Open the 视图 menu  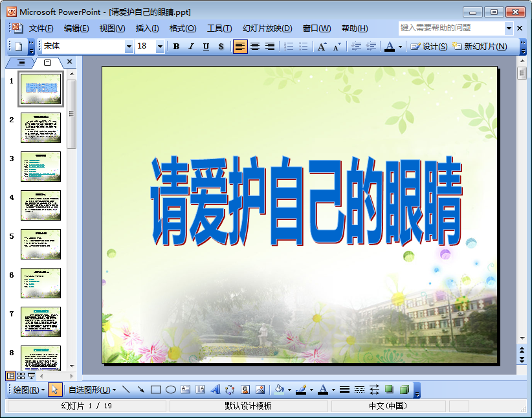coord(113,28)
